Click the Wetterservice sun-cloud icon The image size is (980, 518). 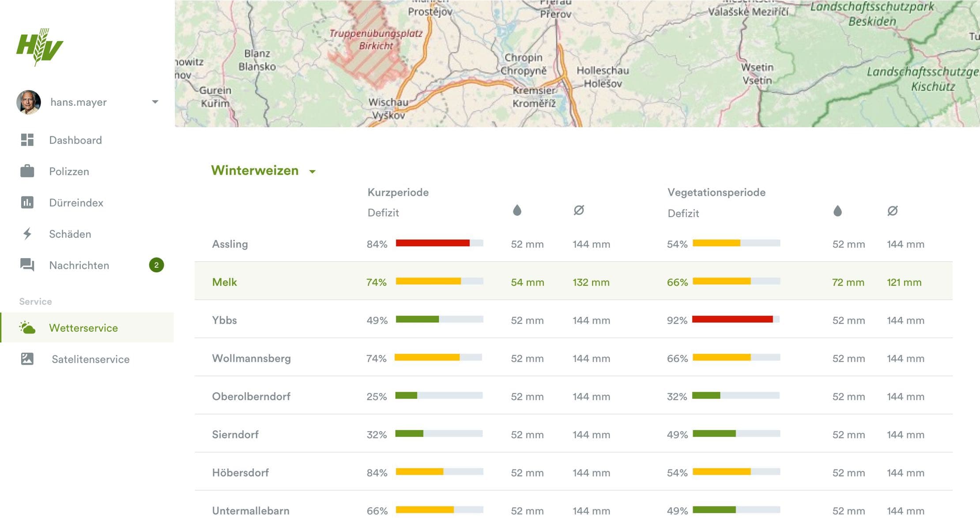click(x=27, y=327)
